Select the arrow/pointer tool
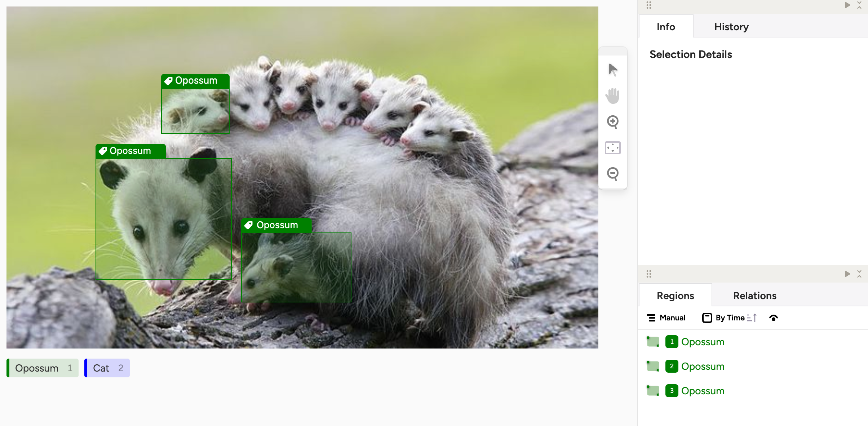The width and height of the screenshot is (868, 426). (x=614, y=69)
